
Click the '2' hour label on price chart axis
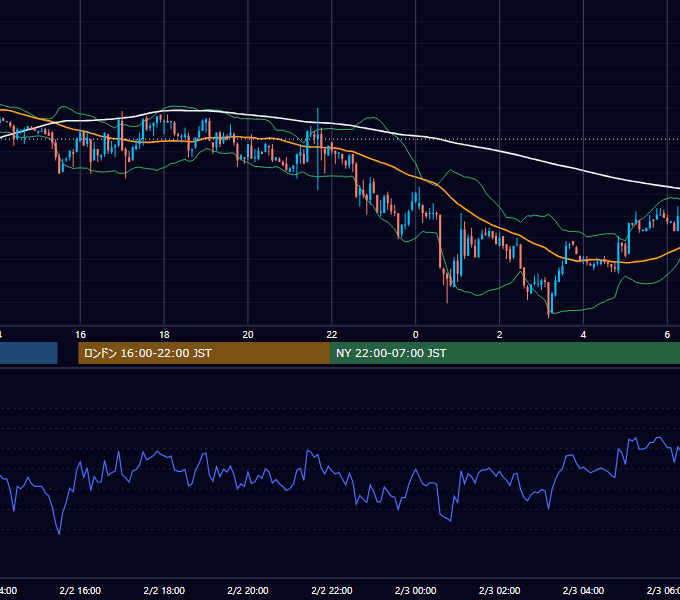coord(500,335)
